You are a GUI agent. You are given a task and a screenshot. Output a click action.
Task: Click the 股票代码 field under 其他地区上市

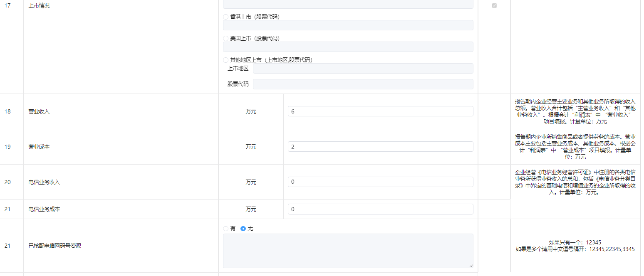363,84
